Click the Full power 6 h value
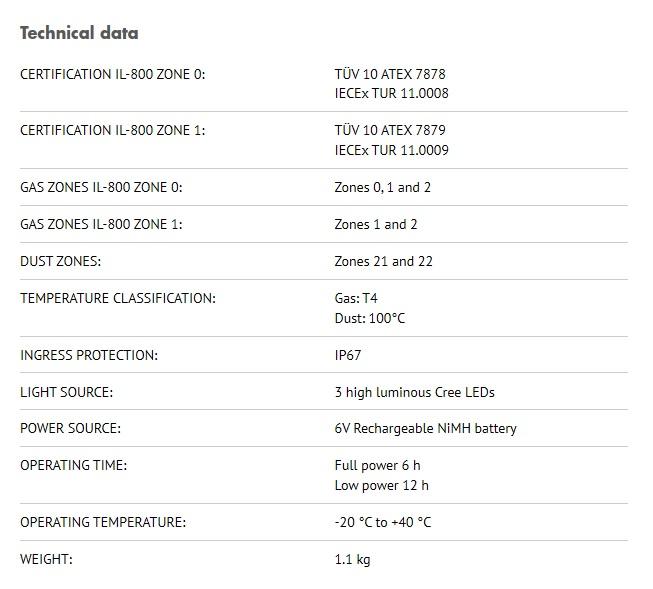The width and height of the screenshot is (653, 589). pyautogui.click(x=377, y=466)
